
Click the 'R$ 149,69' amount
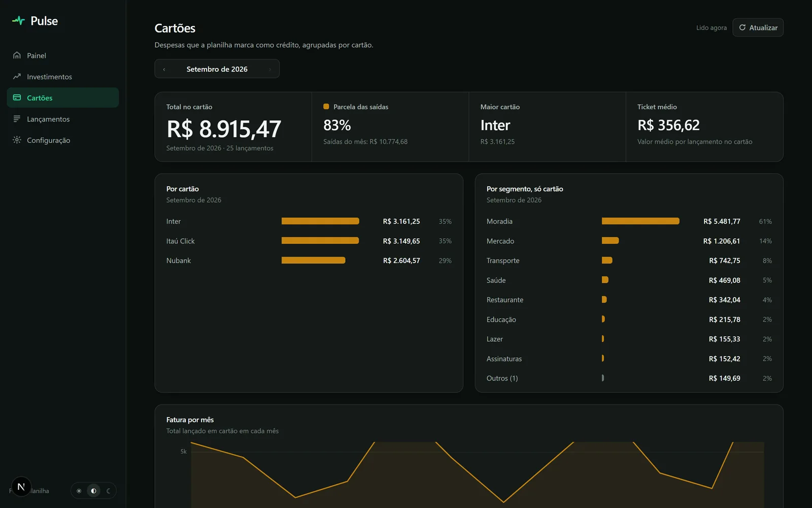pyautogui.click(x=724, y=378)
